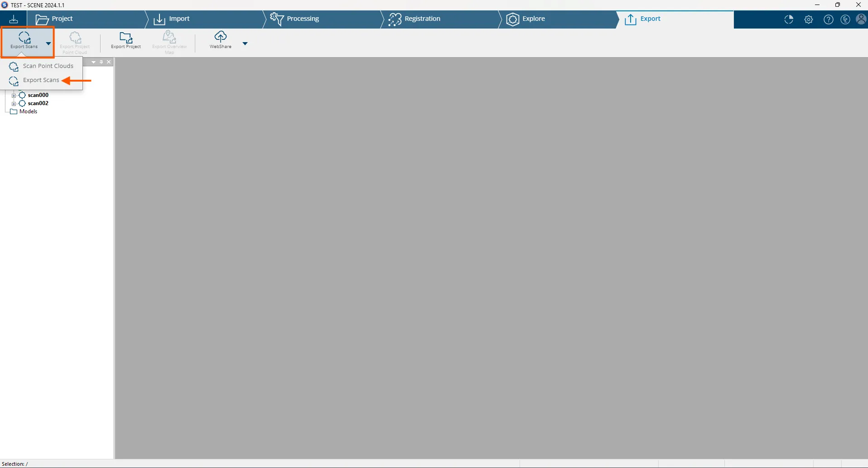Expand the scan002 tree node

tap(14, 104)
